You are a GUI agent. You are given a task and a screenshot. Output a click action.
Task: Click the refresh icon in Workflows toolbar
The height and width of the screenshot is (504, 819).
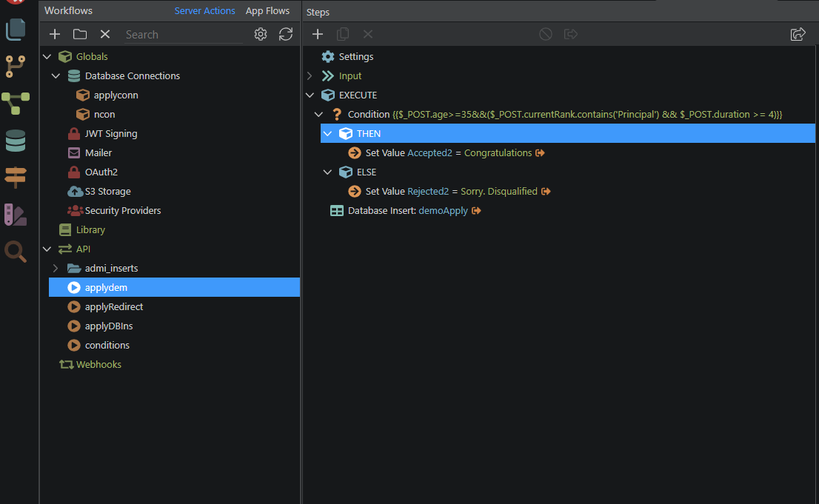(286, 34)
